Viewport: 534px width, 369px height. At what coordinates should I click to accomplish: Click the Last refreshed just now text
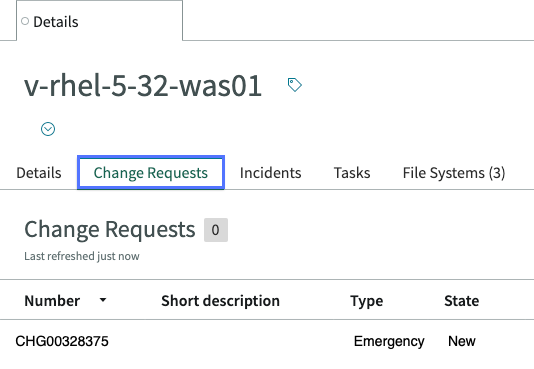82,256
